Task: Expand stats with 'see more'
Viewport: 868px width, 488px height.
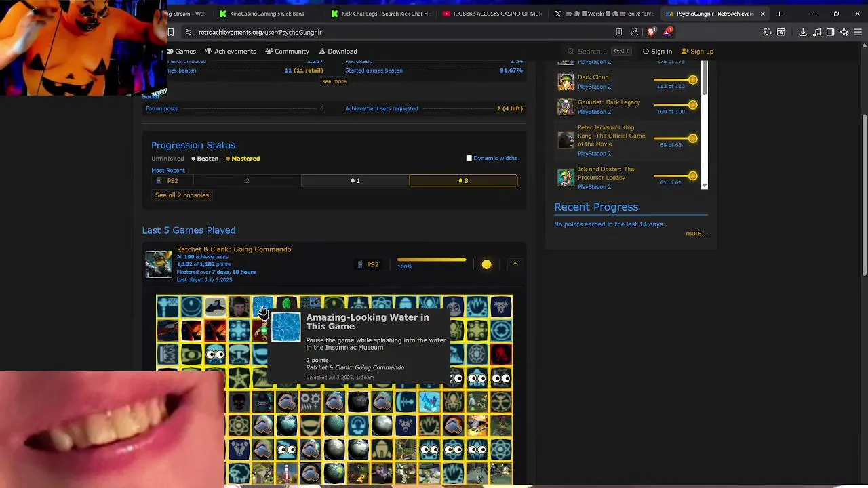Action: 334,81
